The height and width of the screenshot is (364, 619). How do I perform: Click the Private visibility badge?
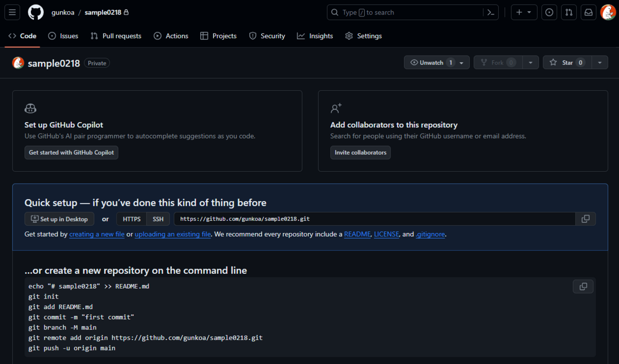pos(97,63)
